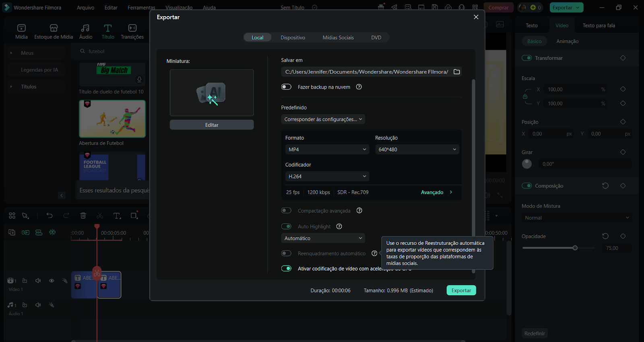
Task: Click the Editar thumbnail button
Action: (x=212, y=125)
